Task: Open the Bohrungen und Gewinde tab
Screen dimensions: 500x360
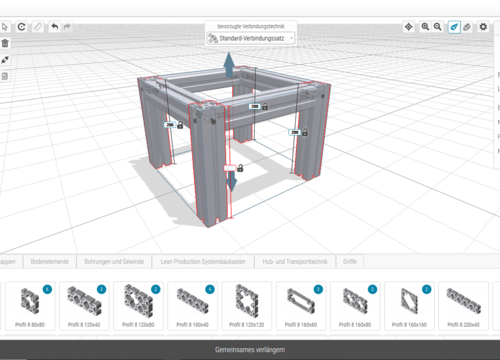Action: tap(114, 262)
